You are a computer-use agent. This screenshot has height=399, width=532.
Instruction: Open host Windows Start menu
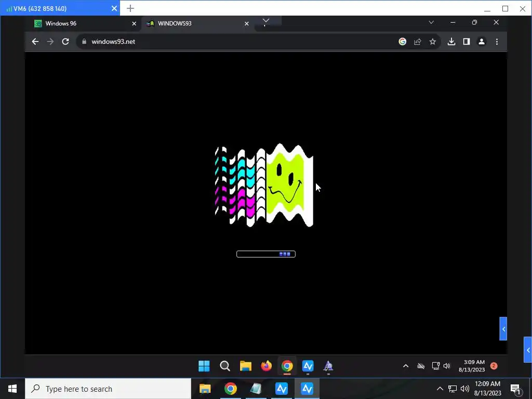point(12,389)
